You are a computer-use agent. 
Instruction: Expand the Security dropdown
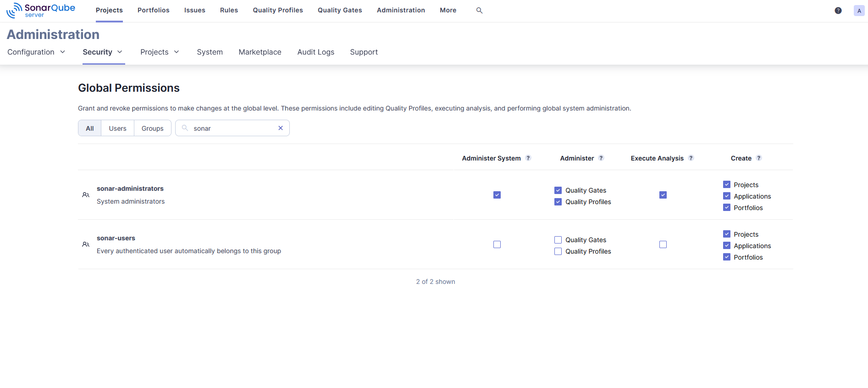(x=103, y=52)
